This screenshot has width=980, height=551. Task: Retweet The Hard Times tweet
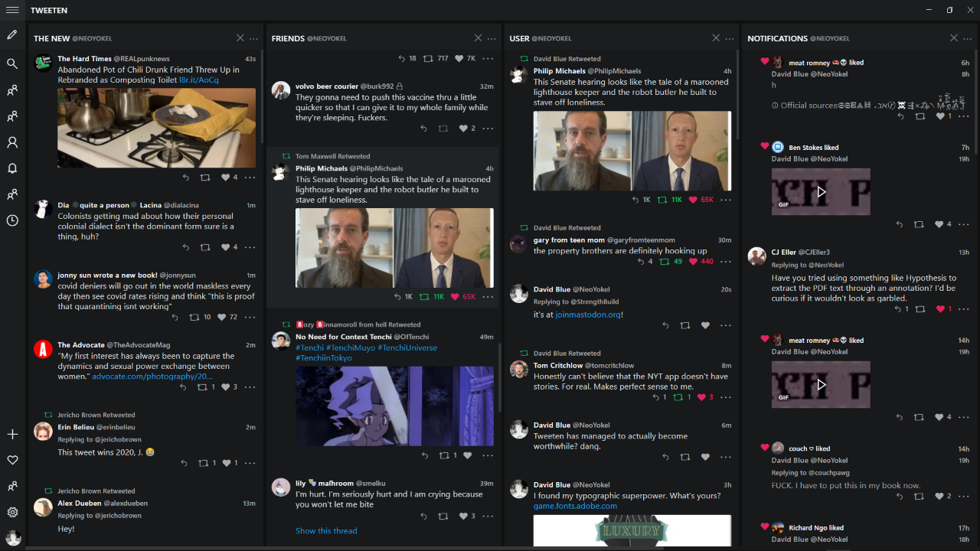point(204,178)
